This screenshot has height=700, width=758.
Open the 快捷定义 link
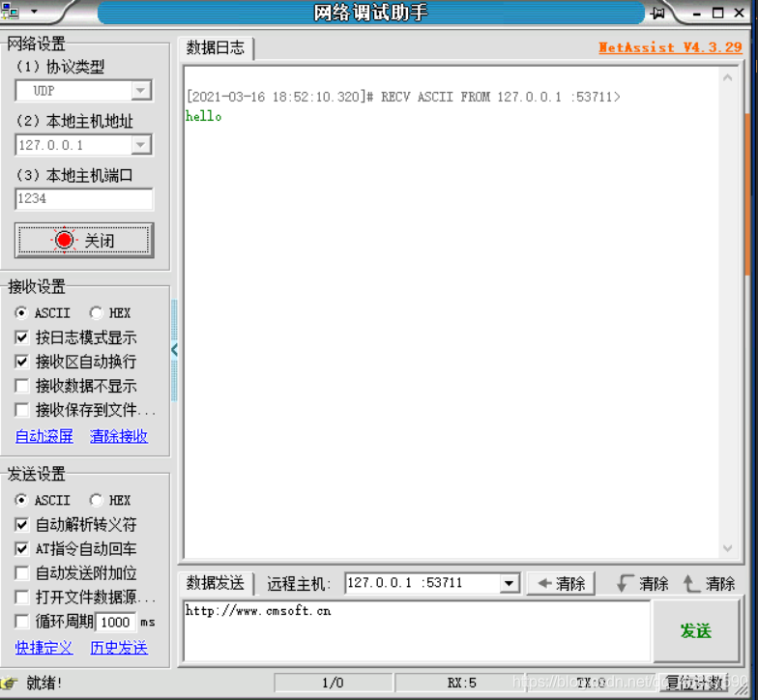coord(44,648)
